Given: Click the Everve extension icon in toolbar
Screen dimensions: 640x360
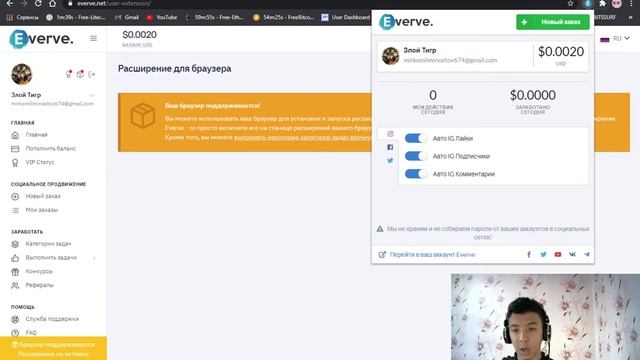Looking at the screenshot, I should pyautogui.click(x=588, y=4).
